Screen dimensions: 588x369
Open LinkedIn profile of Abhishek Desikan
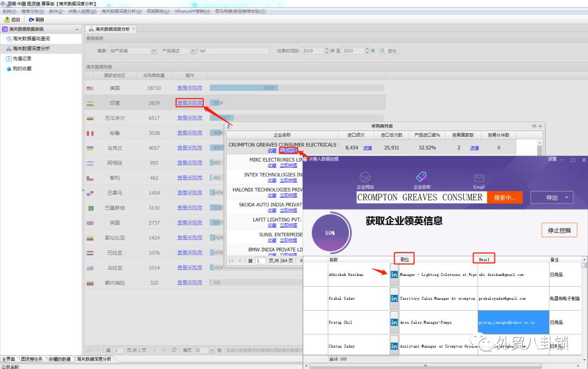[394, 274]
